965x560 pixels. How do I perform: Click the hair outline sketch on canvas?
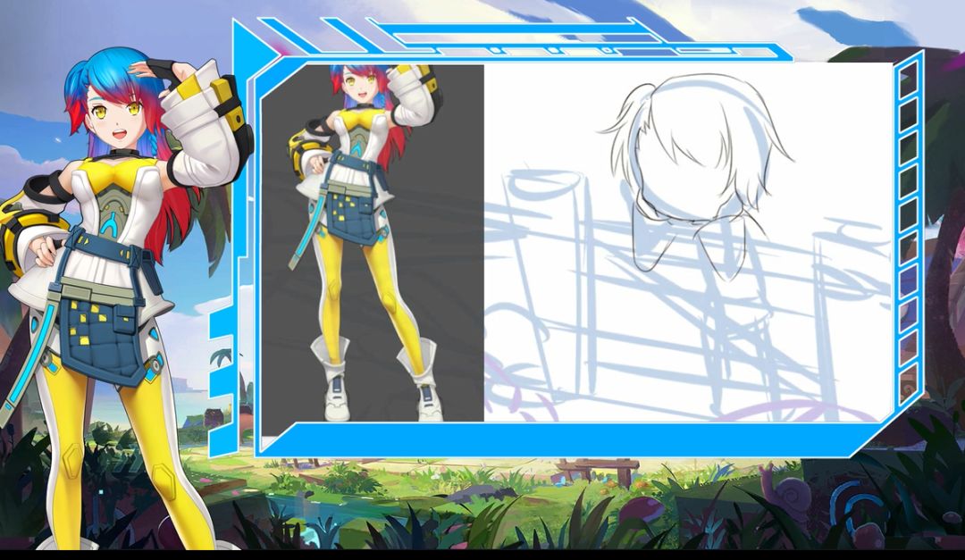tap(695, 172)
